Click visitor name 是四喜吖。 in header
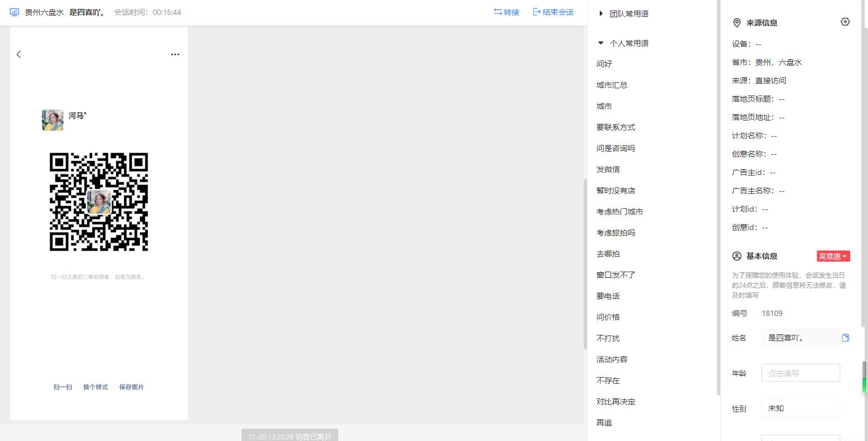 88,12
